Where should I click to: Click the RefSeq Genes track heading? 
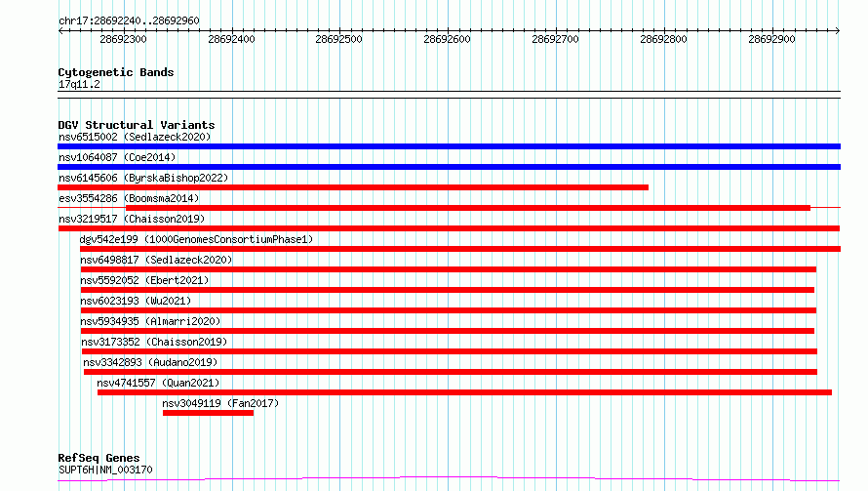point(99,459)
